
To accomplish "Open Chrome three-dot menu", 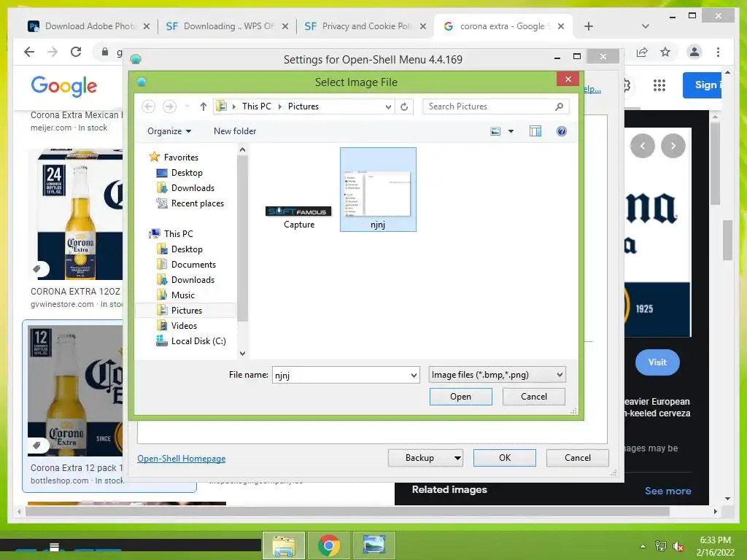I will 718,52.
